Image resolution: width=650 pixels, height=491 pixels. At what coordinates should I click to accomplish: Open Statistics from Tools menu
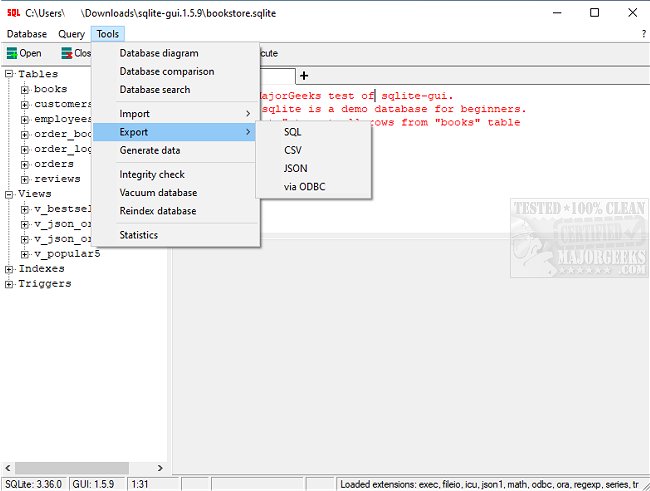point(174,235)
